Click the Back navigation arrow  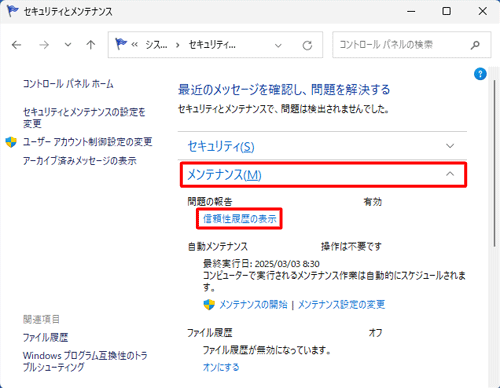pyautogui.click(x=16, y=45)
